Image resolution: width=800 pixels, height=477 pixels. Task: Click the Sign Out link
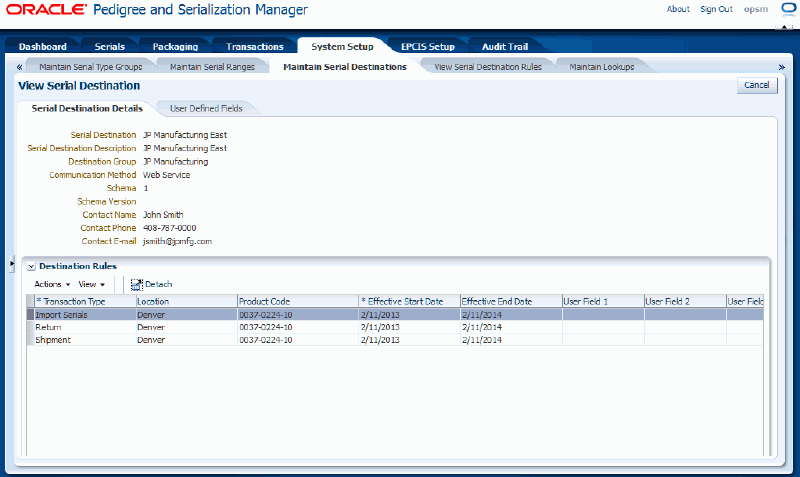716,9
